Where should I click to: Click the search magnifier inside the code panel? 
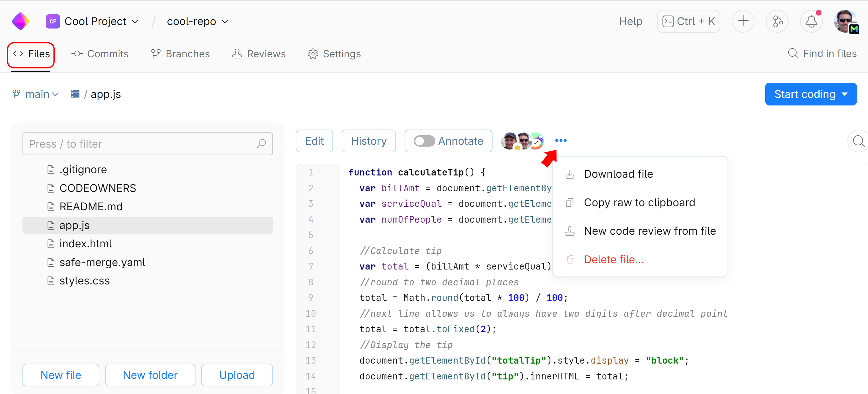click(858, 141)
